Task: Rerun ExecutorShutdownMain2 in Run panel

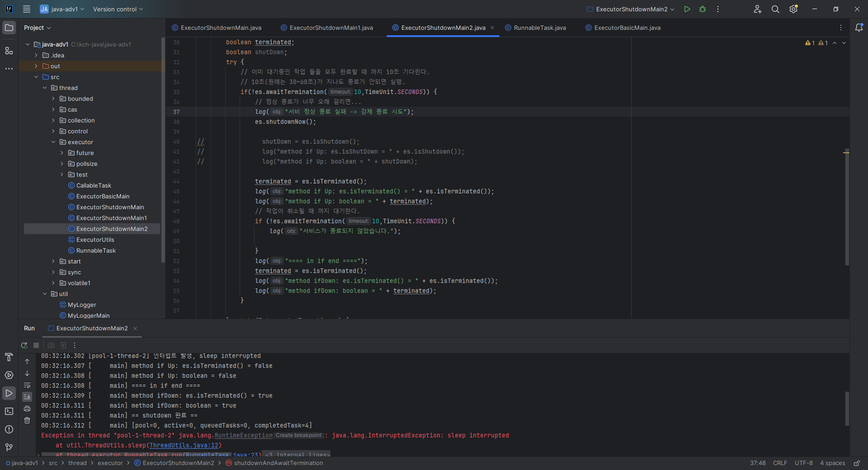Action: [x=24, y=346]
